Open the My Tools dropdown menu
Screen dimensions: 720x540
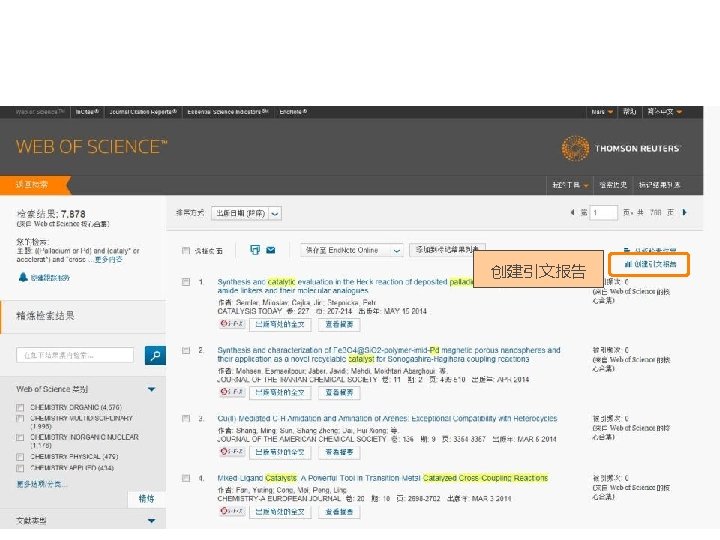click(570, 185)
